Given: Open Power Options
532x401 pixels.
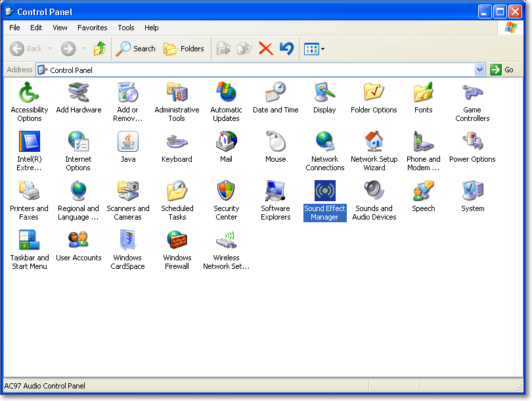Looking at the screenshot, I should click(x=472, y=147).
